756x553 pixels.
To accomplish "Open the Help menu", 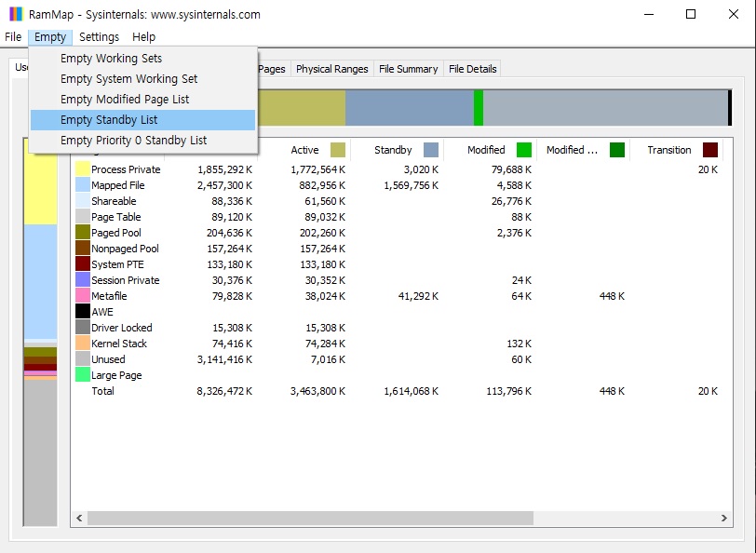I will point(143,37).
